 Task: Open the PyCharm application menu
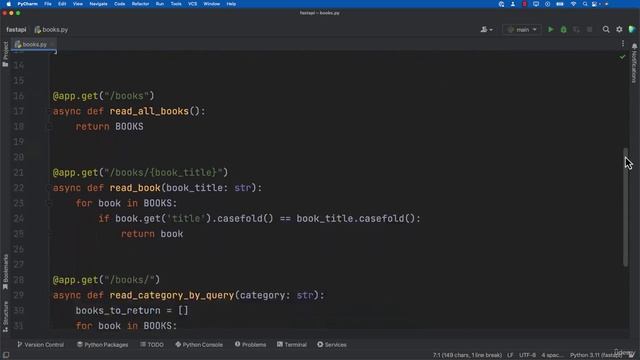[27, 4]
